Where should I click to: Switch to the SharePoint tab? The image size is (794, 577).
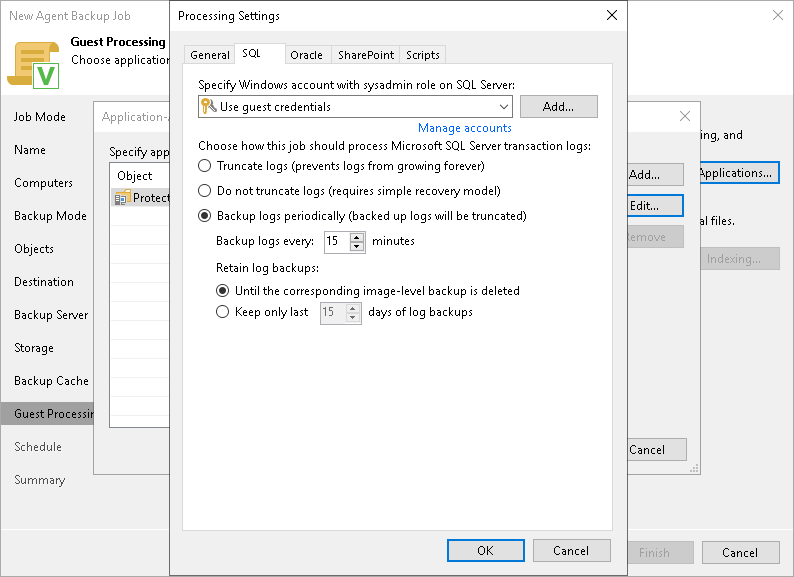click(x=366, y=55)
